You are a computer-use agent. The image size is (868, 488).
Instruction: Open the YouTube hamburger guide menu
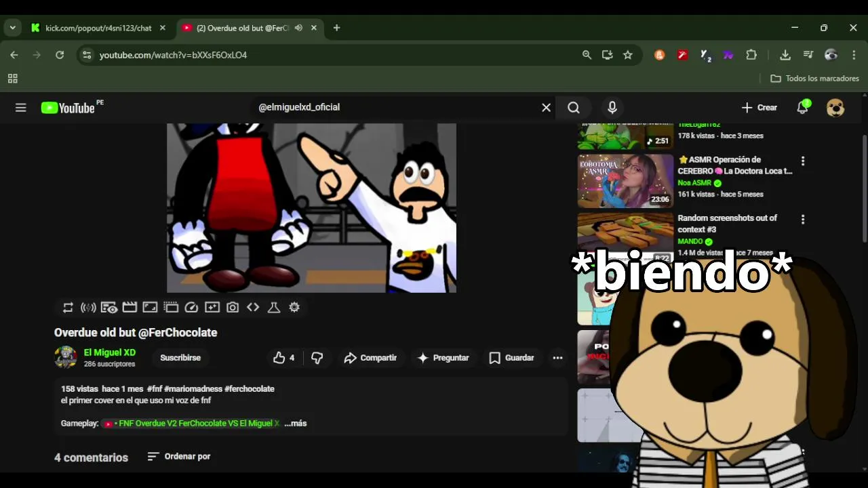tap(21, 108)
